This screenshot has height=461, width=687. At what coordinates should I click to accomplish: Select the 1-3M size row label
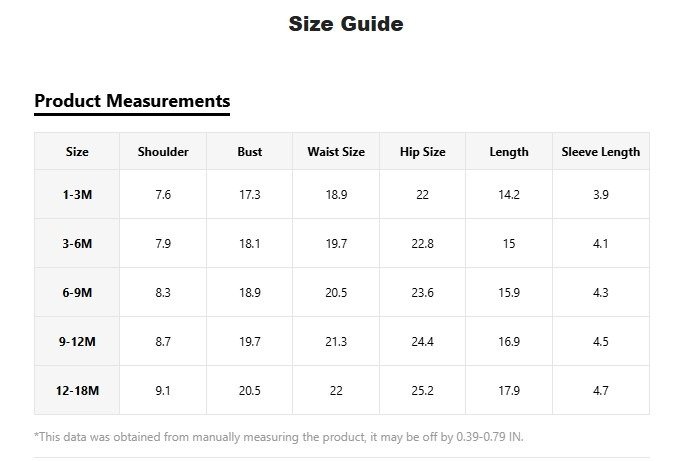(x=77, y=195)
